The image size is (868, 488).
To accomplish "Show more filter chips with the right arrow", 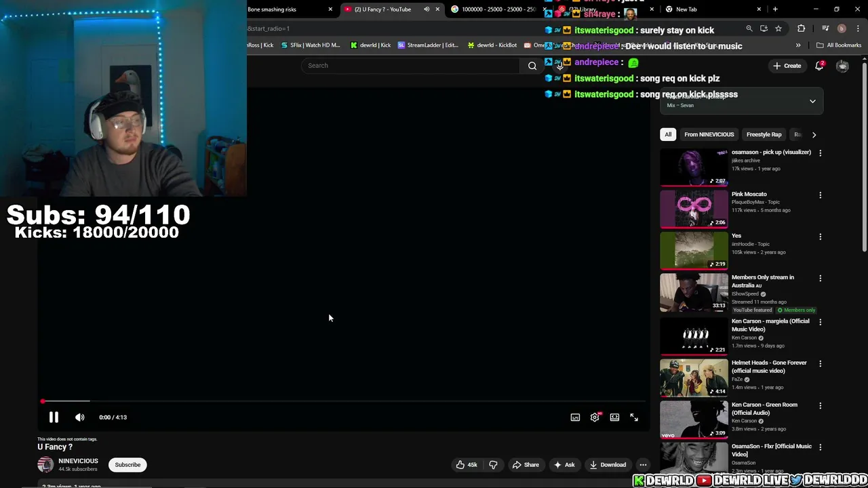I will 814,134.
